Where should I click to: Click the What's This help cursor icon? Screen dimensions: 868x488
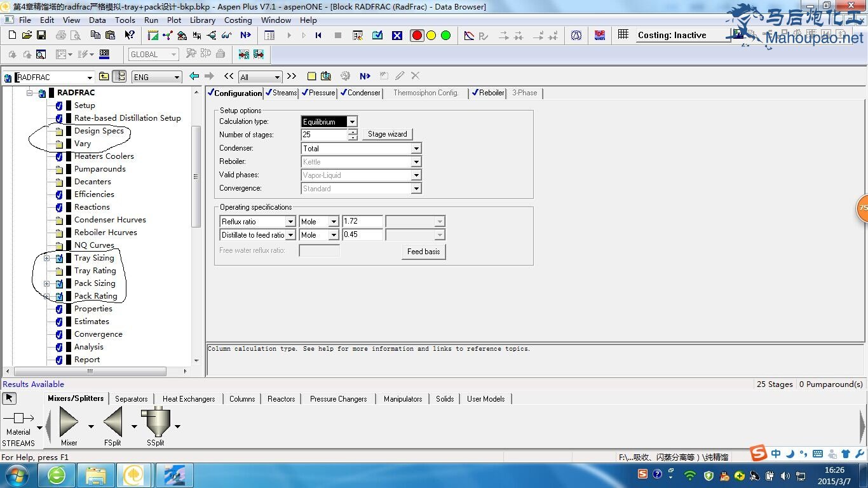coord(129,36)
